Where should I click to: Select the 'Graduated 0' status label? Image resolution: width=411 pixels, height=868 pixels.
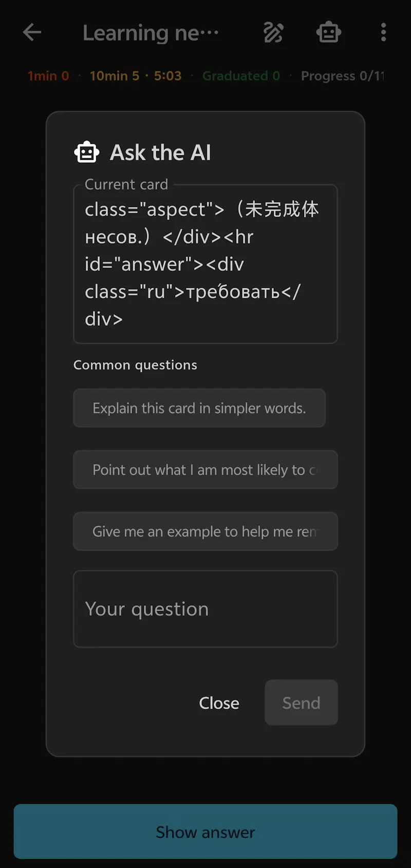pyautogui.click(x=241, y=76)
